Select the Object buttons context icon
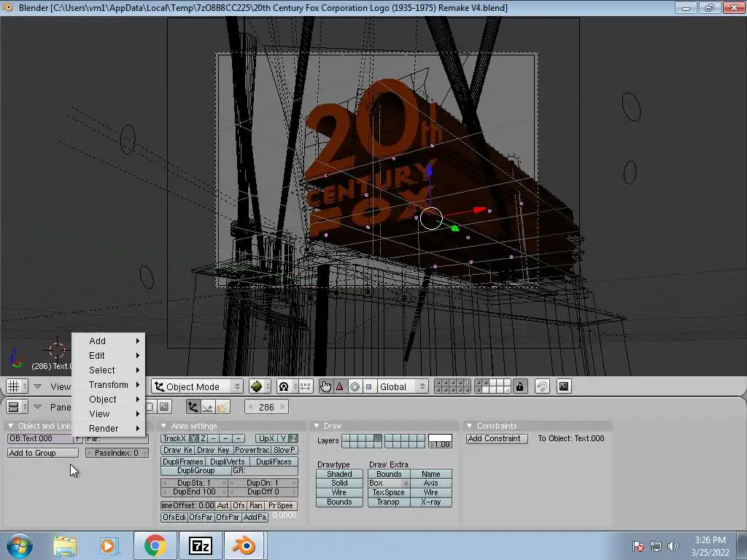 coord(193,407)
